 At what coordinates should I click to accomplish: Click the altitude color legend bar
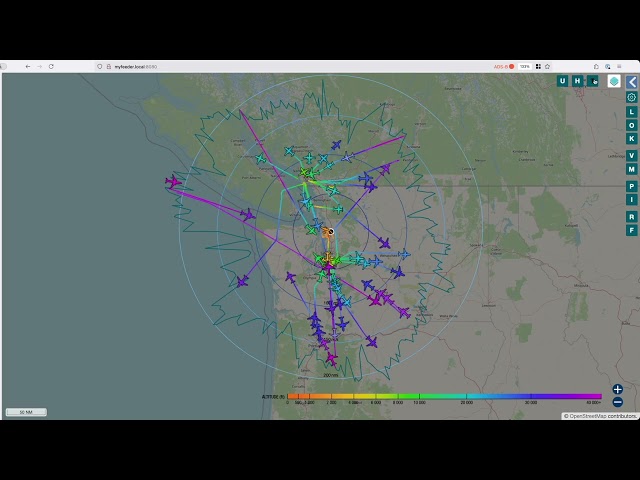(x=444, y=396)
